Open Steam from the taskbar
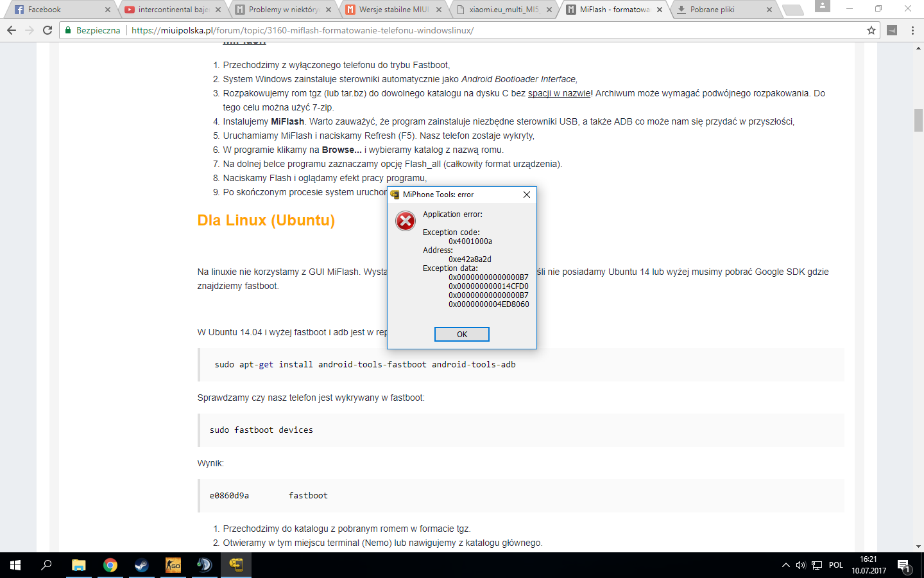The height and width of the screenshot is (578, 924). click(141, 565)
